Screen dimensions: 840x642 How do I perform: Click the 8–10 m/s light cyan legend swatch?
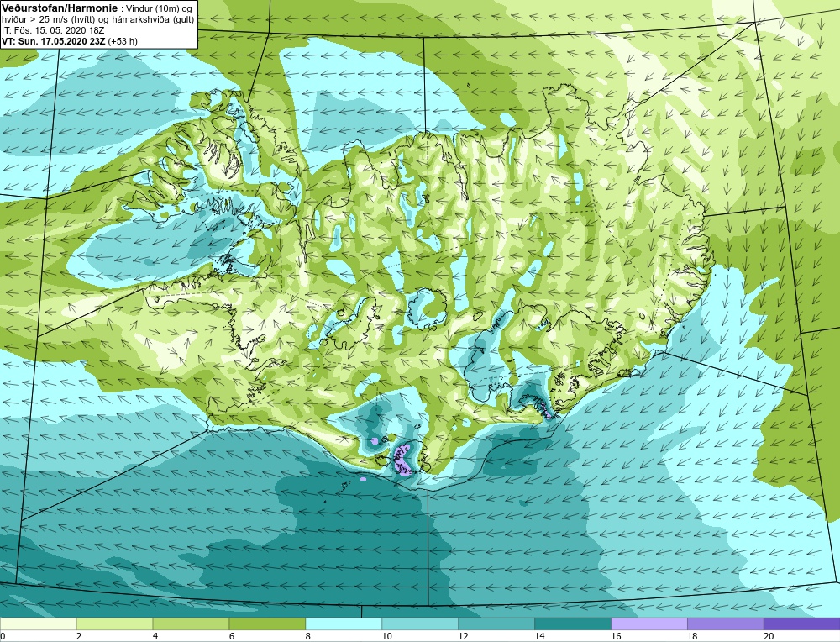[344, 624]
